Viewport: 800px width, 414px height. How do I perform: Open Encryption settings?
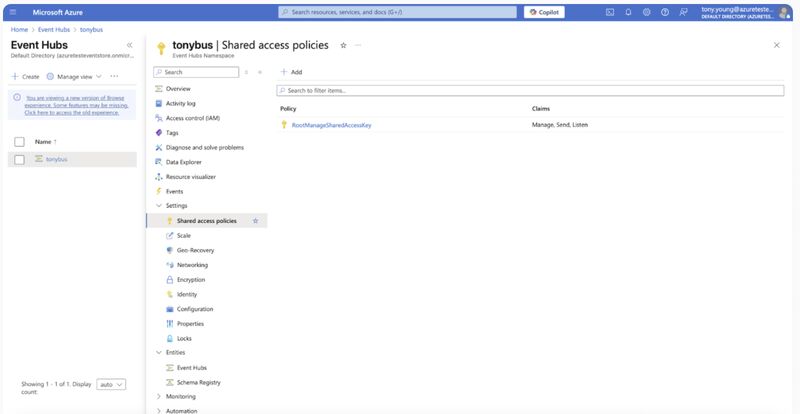pyautogui.click(x=191, y=280)
